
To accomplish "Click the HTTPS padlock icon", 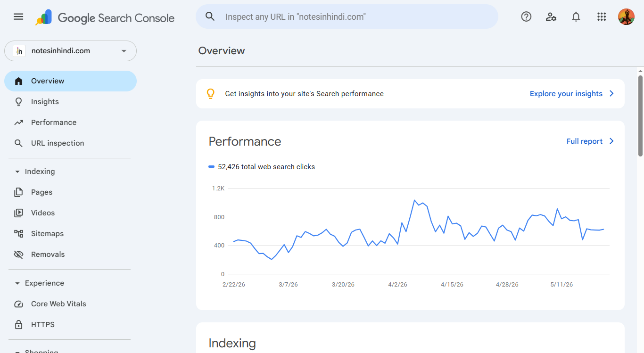I will pyautogui.click(x=18, y=325).
